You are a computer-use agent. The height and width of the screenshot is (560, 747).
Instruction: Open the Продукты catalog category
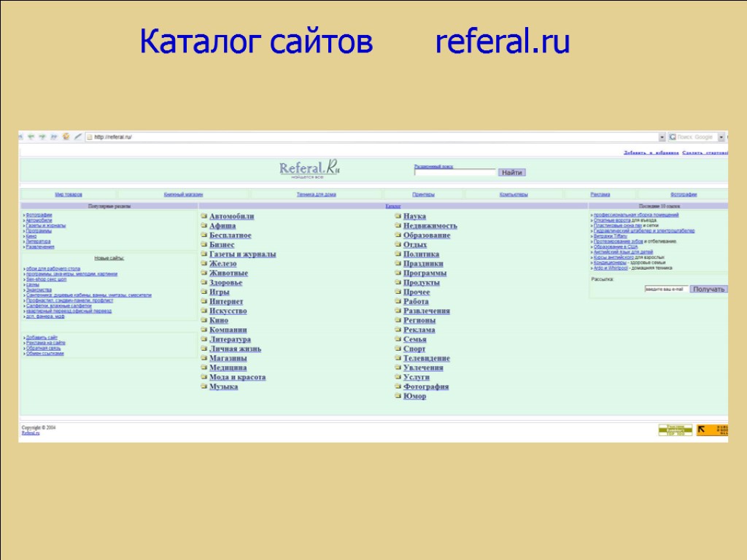422,282
